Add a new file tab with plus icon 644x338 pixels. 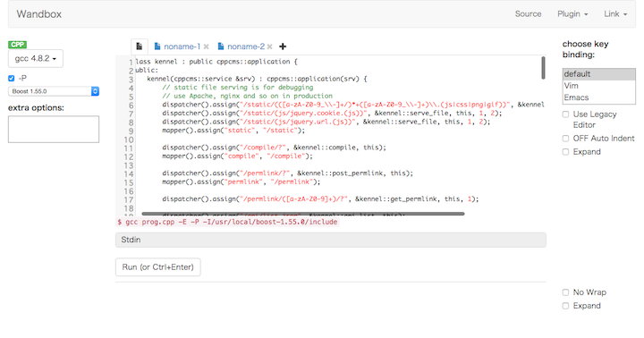coord(283,46)
